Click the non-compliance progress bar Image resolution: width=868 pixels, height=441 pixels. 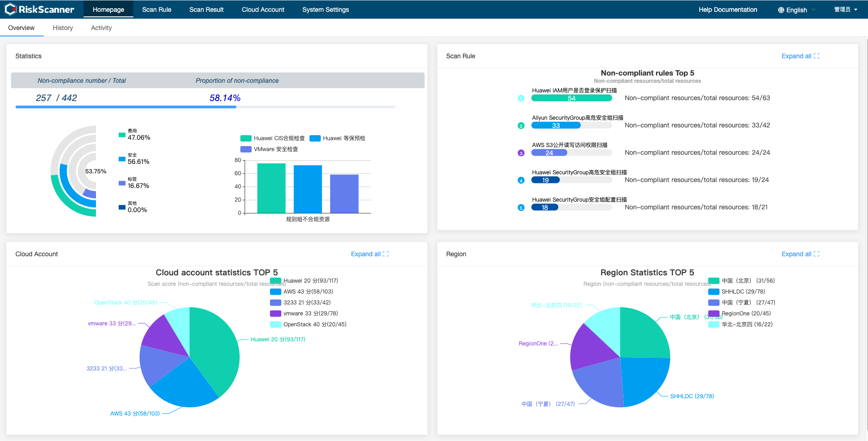206,107
